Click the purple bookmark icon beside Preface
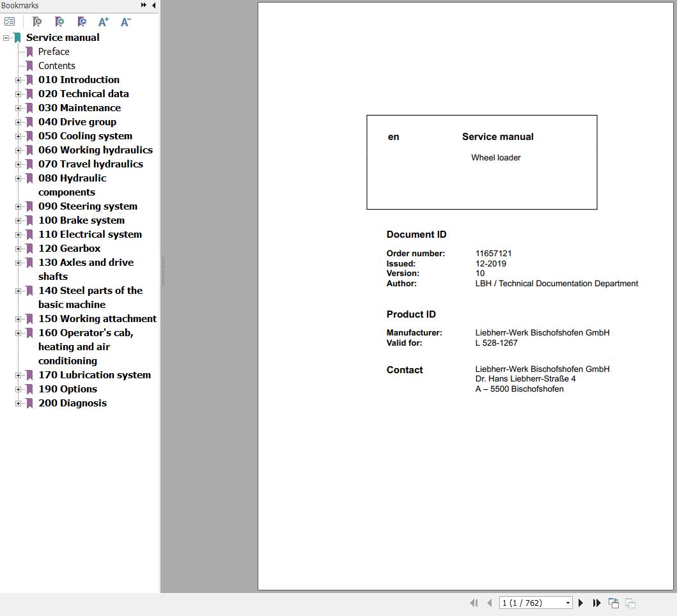677x616 pixels. point(30,52)
